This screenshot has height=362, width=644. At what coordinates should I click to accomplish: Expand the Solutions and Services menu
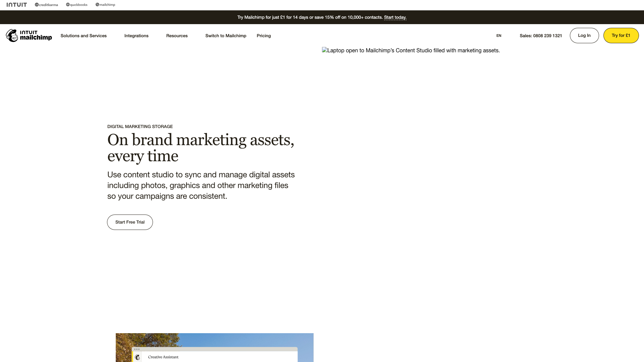point(84,36)
